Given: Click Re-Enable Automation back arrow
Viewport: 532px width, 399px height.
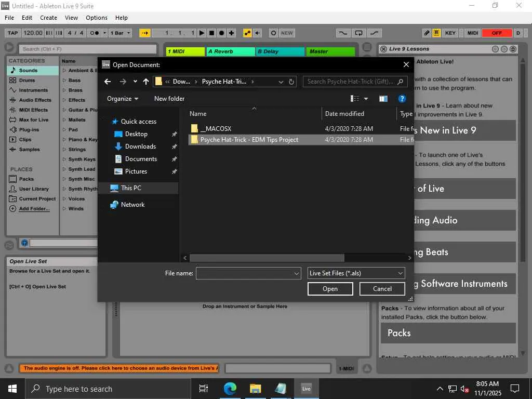Looking at the screenshot, I should pos(258,33).
